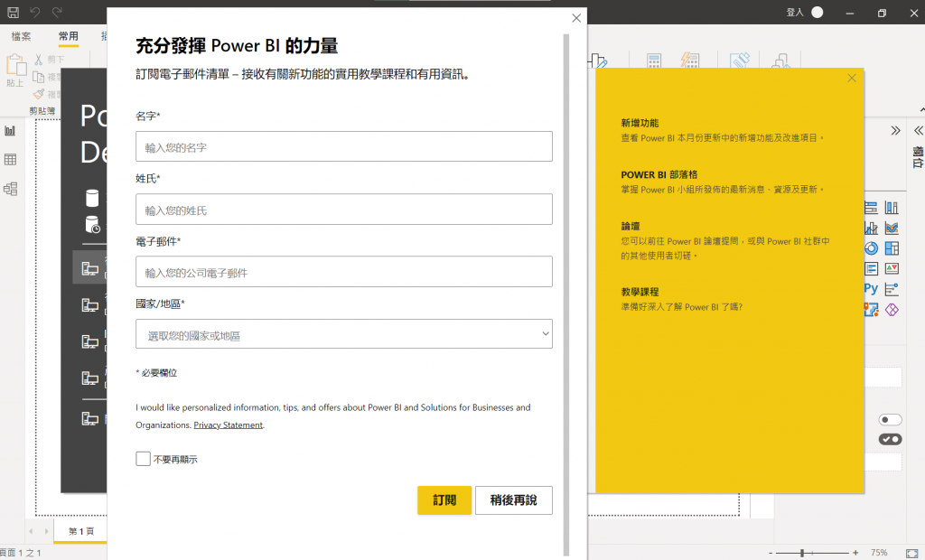The width and height of the screenshot is (925, 560).
Task: Click the 貼上 paste clipboard icon
Action: tap(15, 65)
